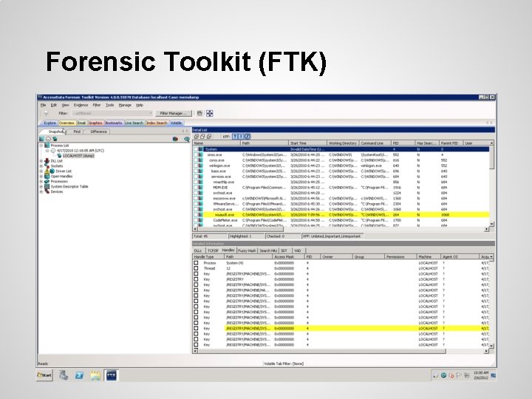Click the first Snapshot toolbar process icon

point(41,139)
